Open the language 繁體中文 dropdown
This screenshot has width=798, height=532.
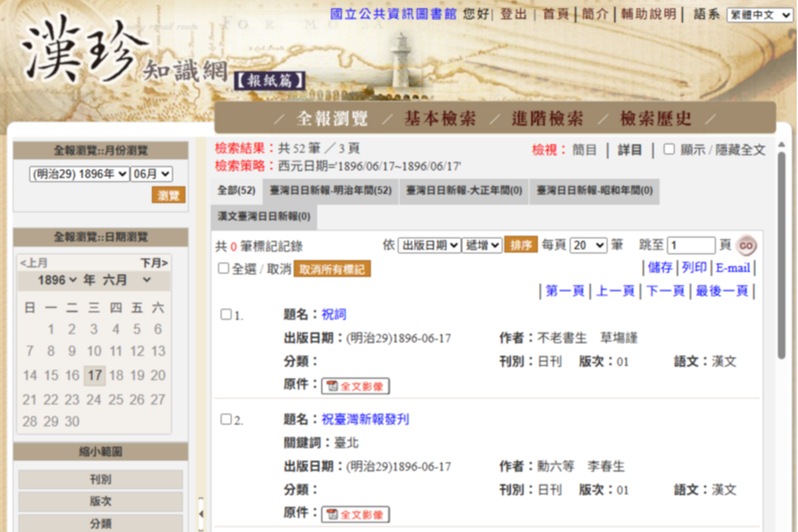tap(759, 15)
